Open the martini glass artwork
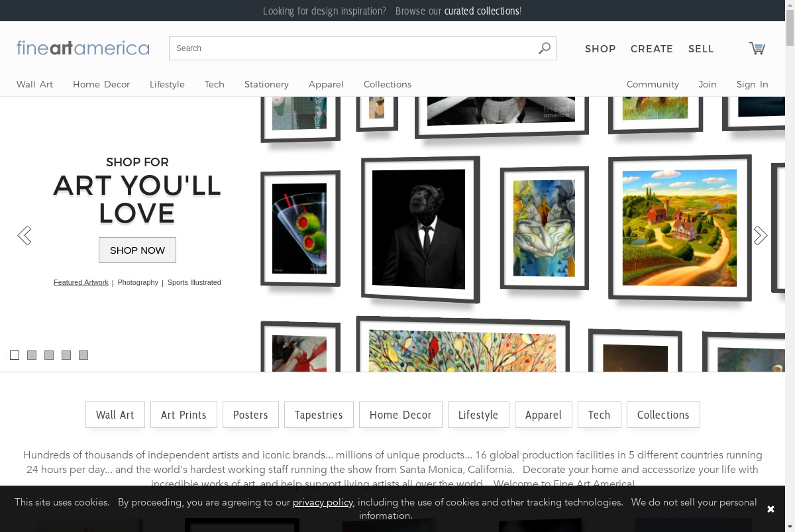 tap(300, 229)
